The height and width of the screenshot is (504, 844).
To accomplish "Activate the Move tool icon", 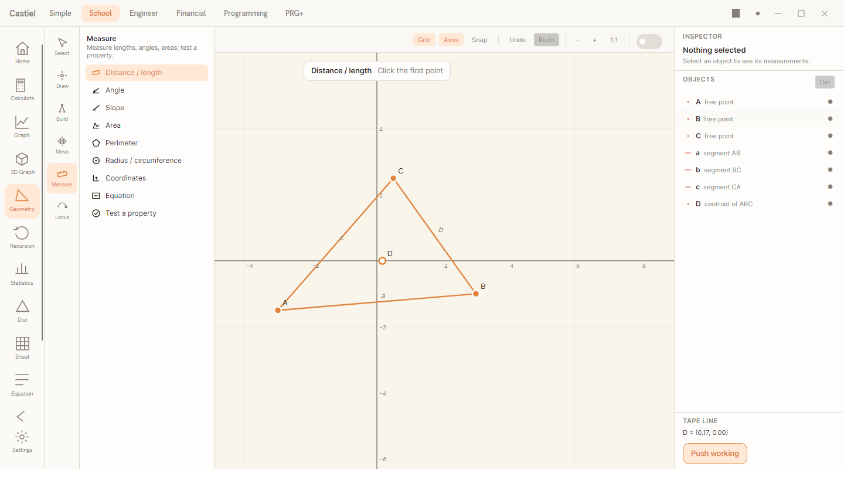I will pos(62,145).
